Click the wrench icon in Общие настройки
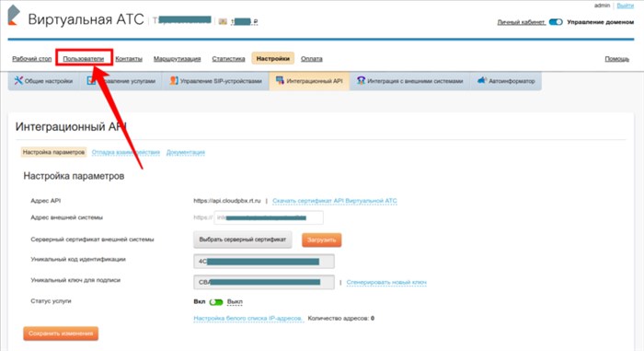This screenshot has height=351, width=644. (18, 80)
